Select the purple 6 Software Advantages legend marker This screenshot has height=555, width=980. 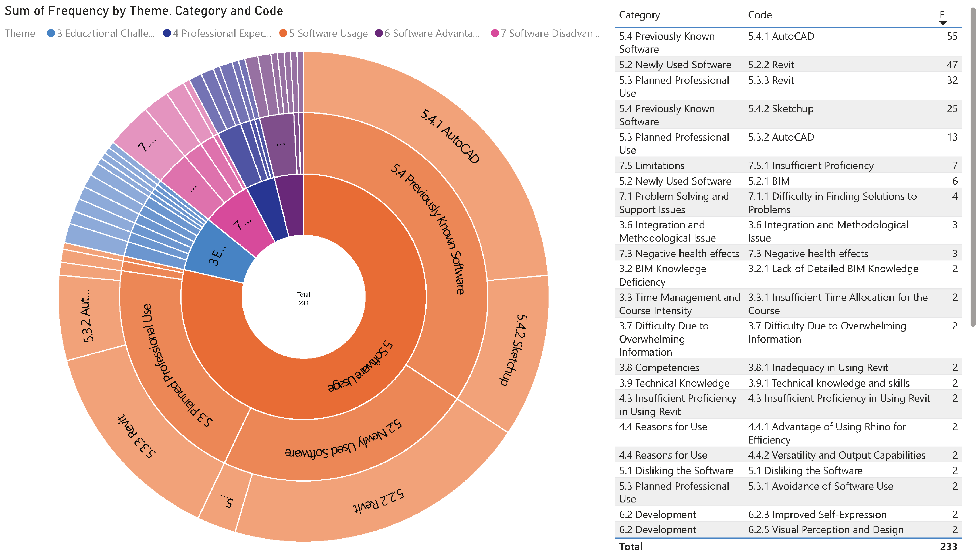[378, 33]
